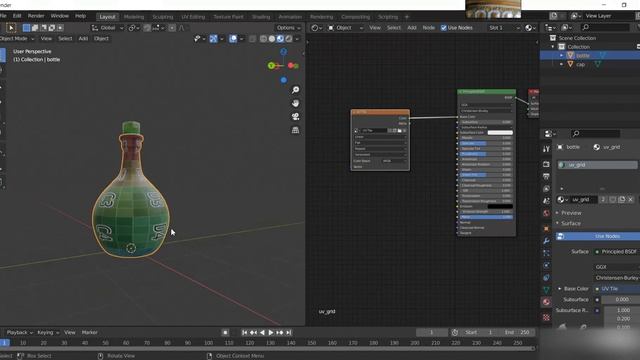This screenshot has height=360, width=640.
Task: Open the Object Data mesh properties tab
Action: click(x=546, y=290)
